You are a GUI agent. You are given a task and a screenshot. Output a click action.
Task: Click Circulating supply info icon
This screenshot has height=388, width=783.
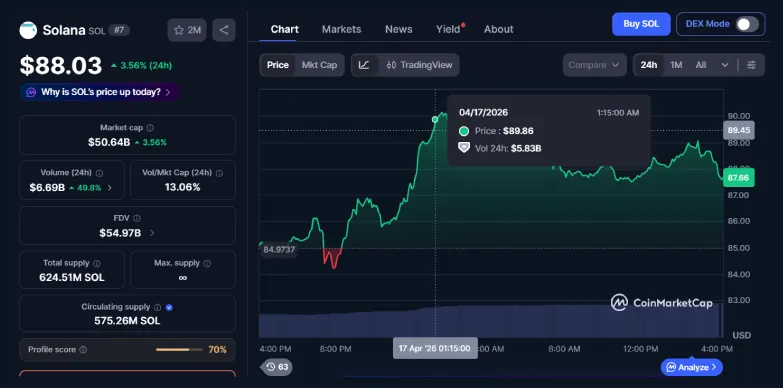point(157,308)
